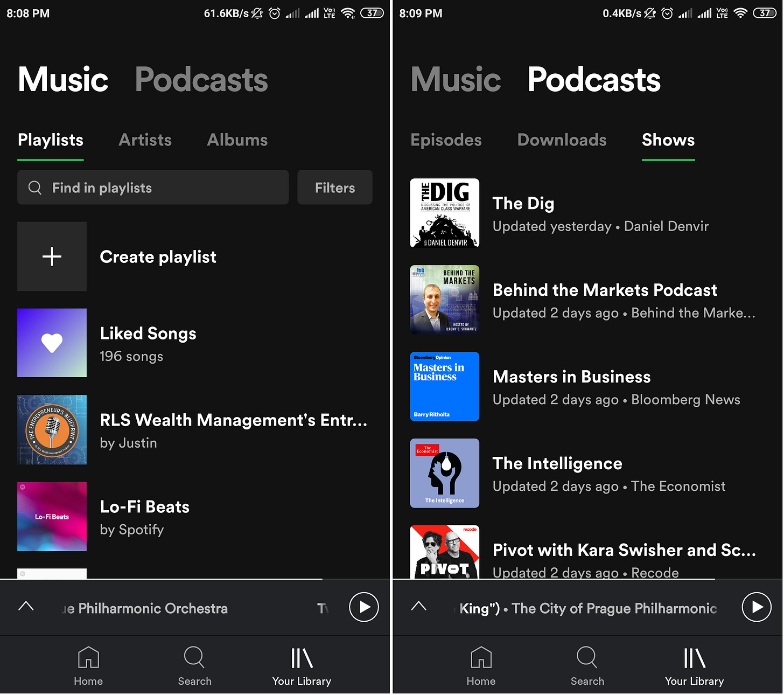Switch to the Albums tab
This screenshot has width=784, height=695.
pos(237,140)
